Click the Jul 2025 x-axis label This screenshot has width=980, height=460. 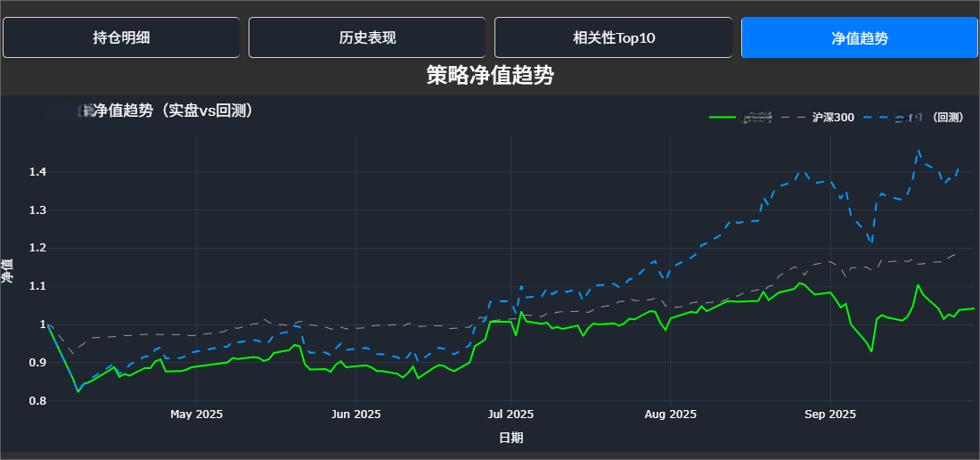click(510, 415)
